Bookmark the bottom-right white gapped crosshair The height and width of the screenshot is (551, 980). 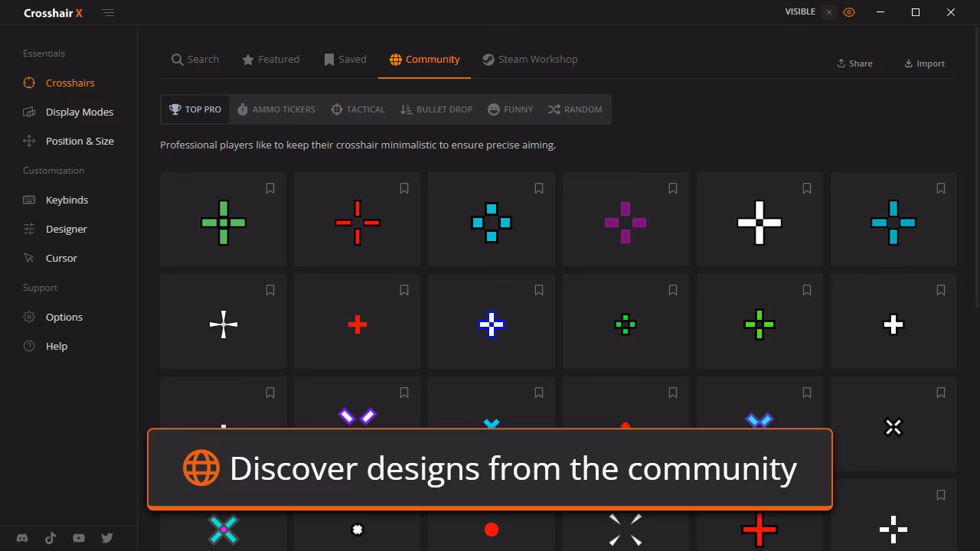pyautogui.click(x=941, y=495)
